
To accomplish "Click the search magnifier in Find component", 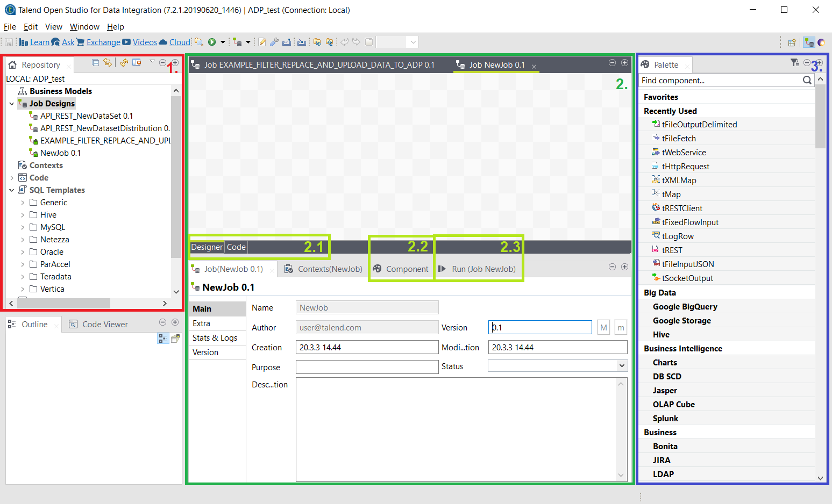I will [807, 80].
